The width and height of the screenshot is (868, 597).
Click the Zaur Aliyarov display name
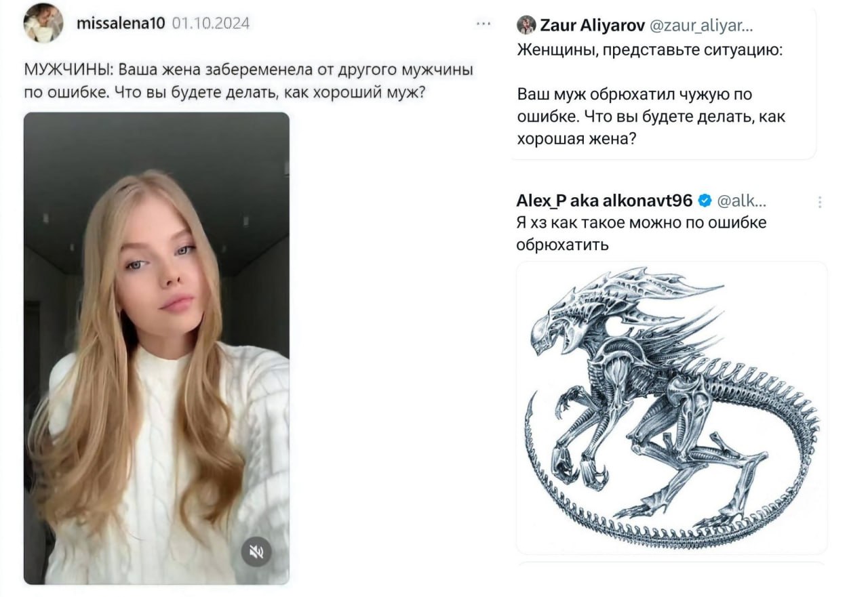point(593,26)
